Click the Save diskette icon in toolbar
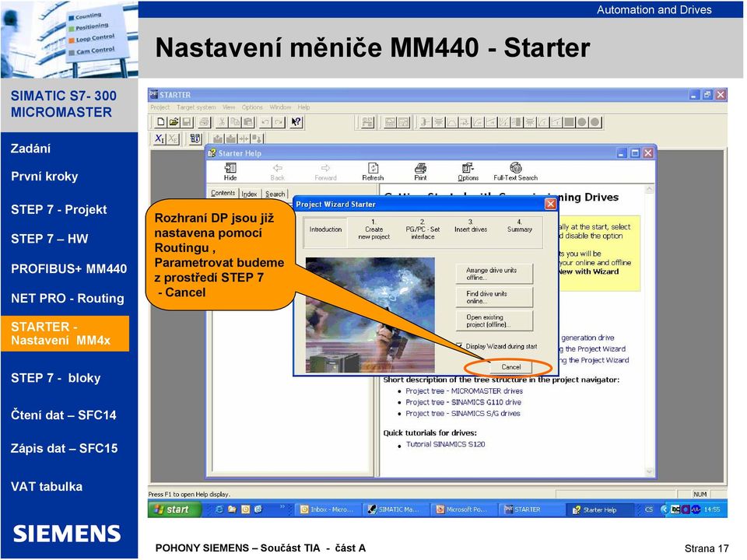Viewport: 747px width, 560px height. coord(187,122)
